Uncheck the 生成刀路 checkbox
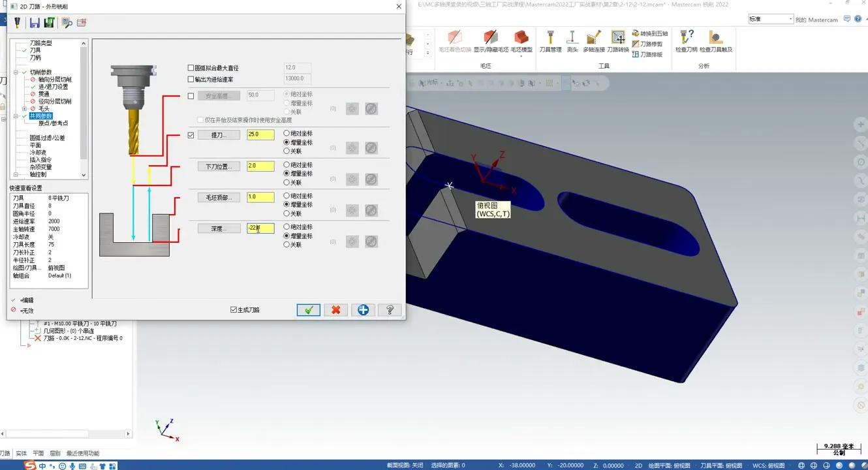868x470 pixels. (x=234, y=309)
